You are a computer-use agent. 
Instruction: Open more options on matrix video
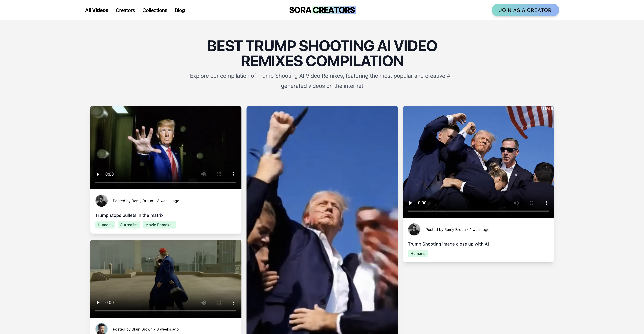[234, 174]
